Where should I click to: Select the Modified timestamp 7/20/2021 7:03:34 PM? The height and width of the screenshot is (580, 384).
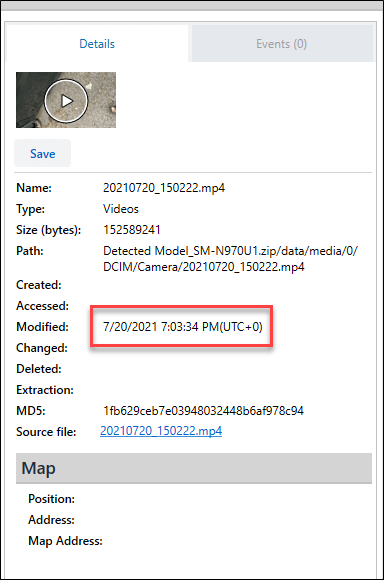pyautogui.click(x=183, y=327)
